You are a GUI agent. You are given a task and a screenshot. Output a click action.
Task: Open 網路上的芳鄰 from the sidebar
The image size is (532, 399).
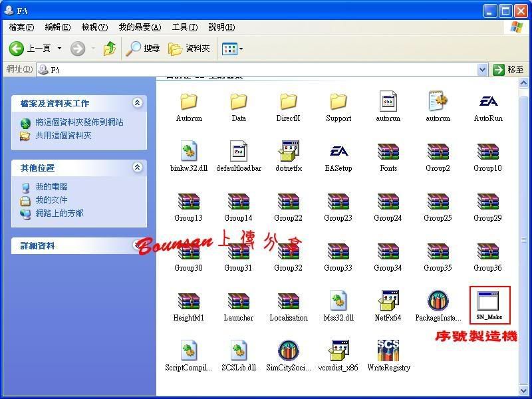[59, 213]
